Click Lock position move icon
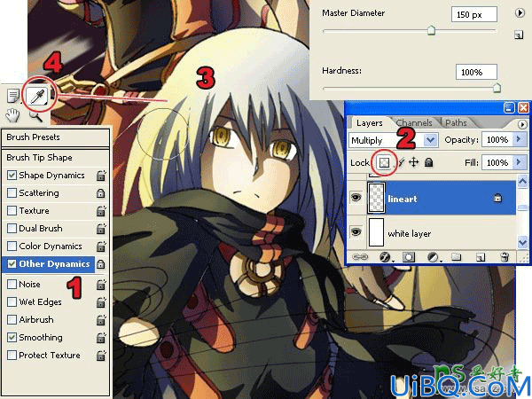This screenshot has height=399, width=532. pos(413,162)
